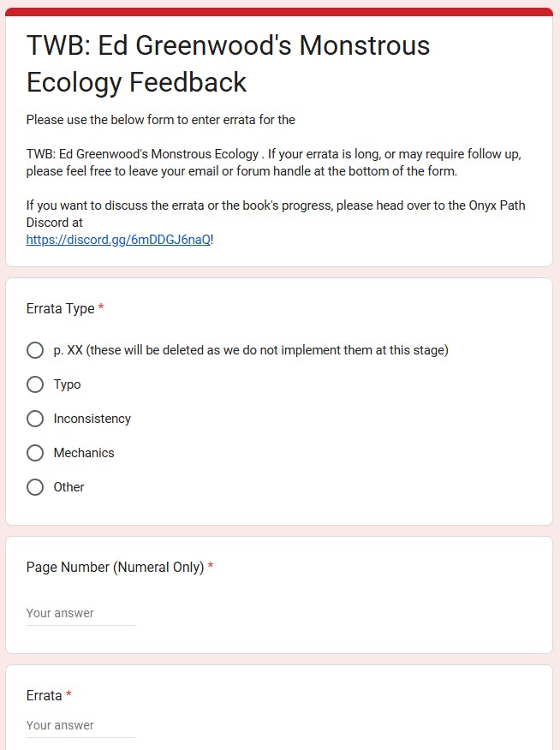Click the required asterisk after Page Number
The width and height of the screenshot is (560, 750).
[x=211, y=567]
